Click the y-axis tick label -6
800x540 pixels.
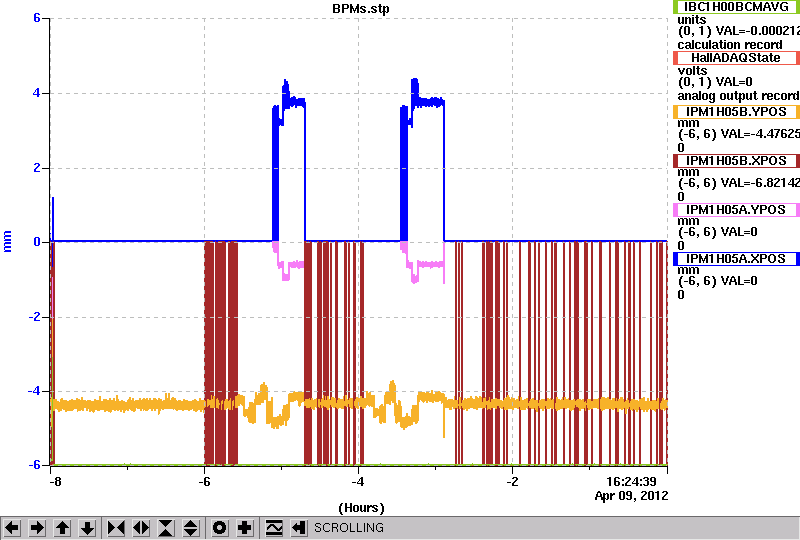pyautogui.click(x=34, y=465)
